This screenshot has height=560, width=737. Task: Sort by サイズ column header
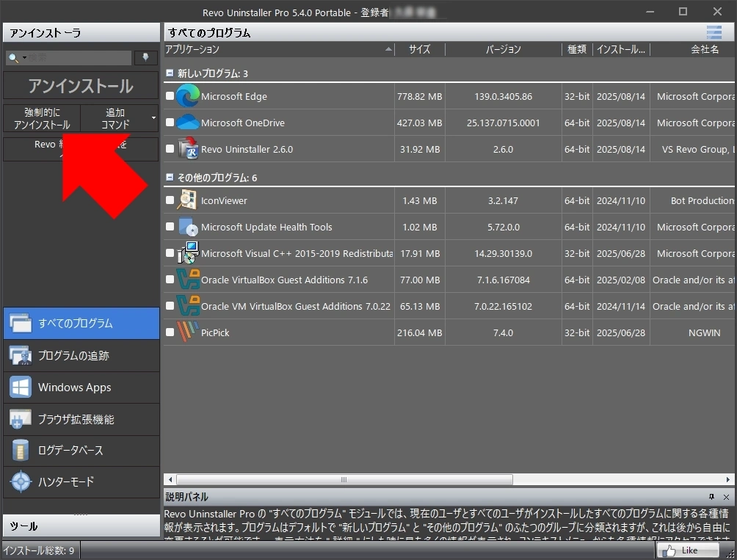click(x=419, y=49)
